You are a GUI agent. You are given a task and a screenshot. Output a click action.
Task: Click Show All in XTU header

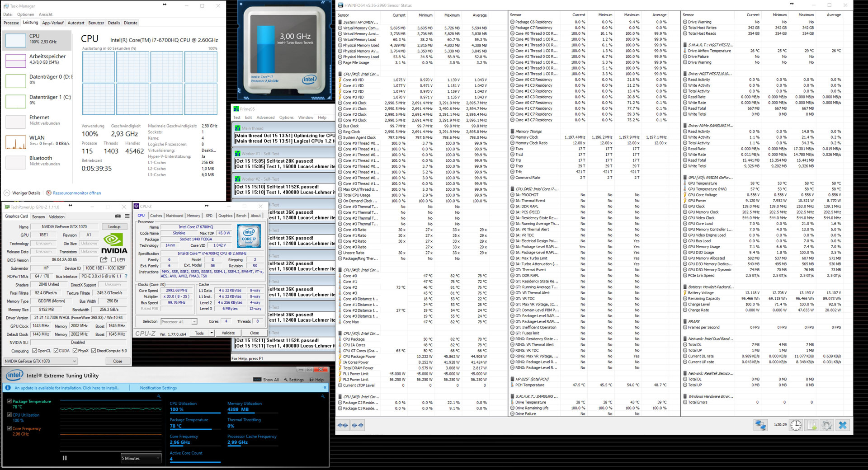tap(266, 380)
